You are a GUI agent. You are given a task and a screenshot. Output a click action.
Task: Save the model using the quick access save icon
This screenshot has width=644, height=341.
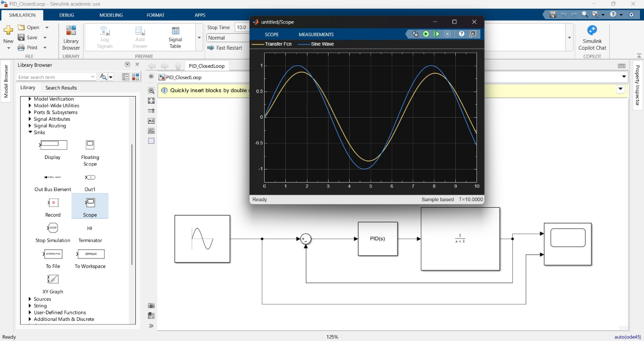tap(552, 15)
